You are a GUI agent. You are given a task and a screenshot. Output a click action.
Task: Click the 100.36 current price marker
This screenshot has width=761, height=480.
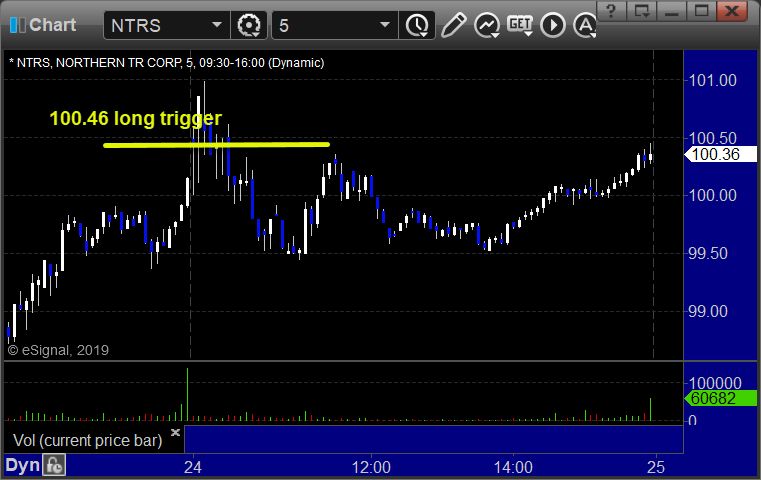point(720,154)
